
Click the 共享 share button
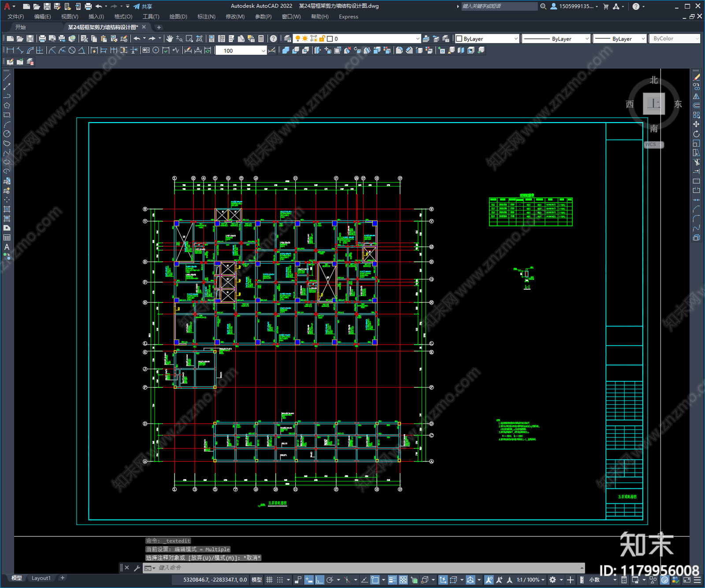[143, 6]
